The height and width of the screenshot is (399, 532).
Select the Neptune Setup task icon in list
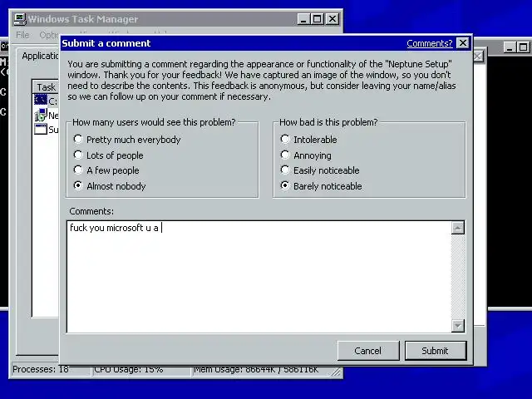pos(41,115)
